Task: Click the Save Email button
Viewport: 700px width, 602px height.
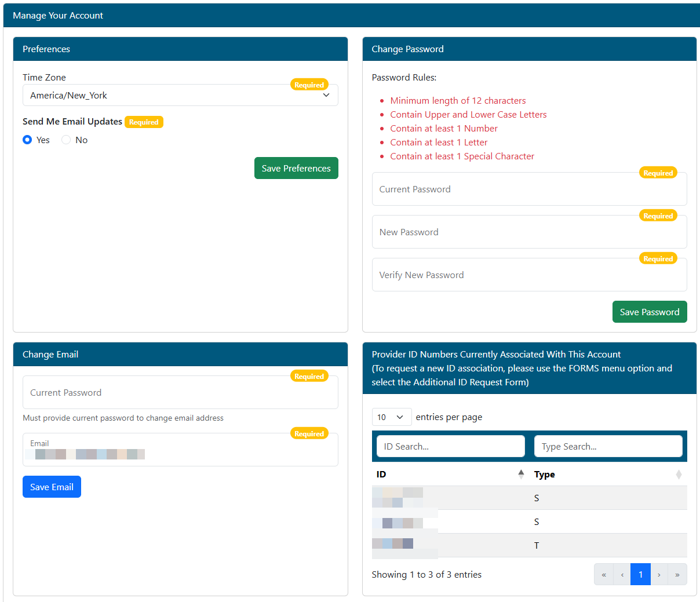Action: [52, 487]
